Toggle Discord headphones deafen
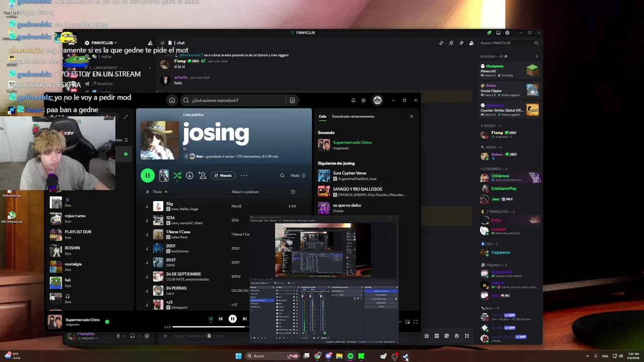This screenshot has width=644, height=362. click(x=132, y=336)
